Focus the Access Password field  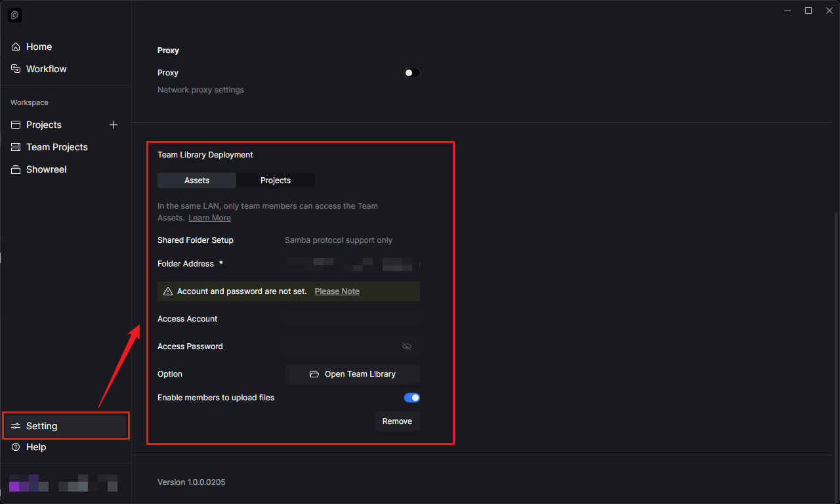point(341,346)
